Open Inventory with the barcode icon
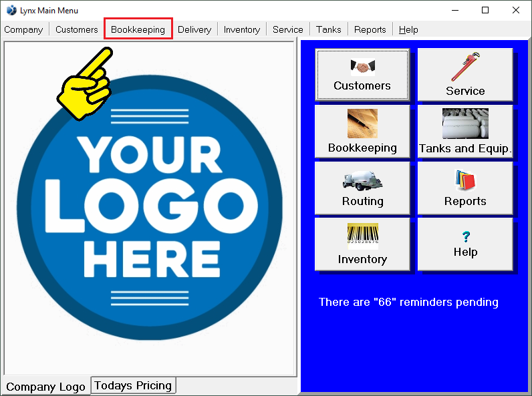The height and width of the screenshot is (396, 532). (362, 244)
